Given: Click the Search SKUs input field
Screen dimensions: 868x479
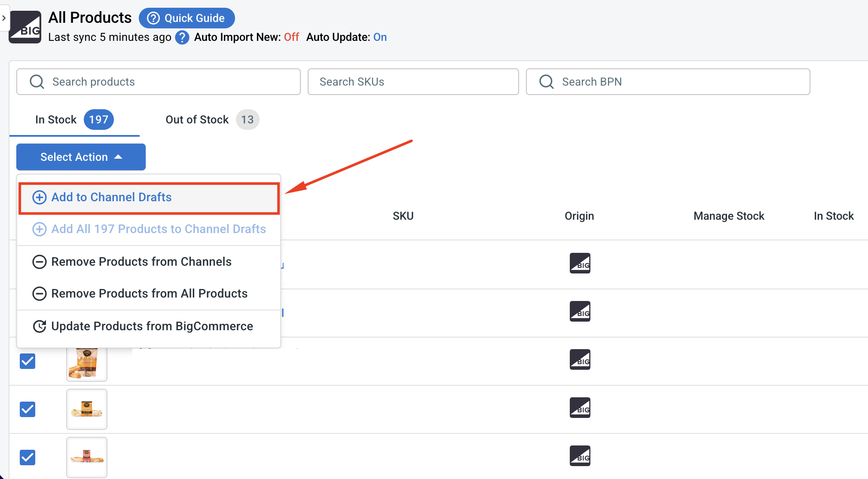Looking at the screenshot, I should pyautogui.click(x=413, y=82).
